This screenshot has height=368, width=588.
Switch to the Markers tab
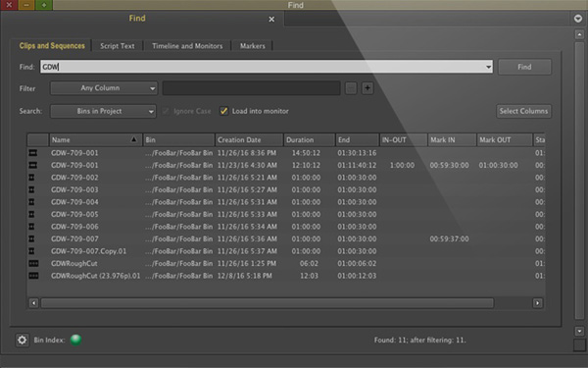pos(253,46)
